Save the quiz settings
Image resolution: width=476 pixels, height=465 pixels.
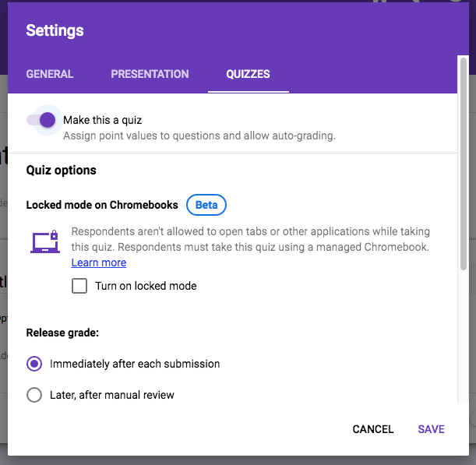(431, 429)
